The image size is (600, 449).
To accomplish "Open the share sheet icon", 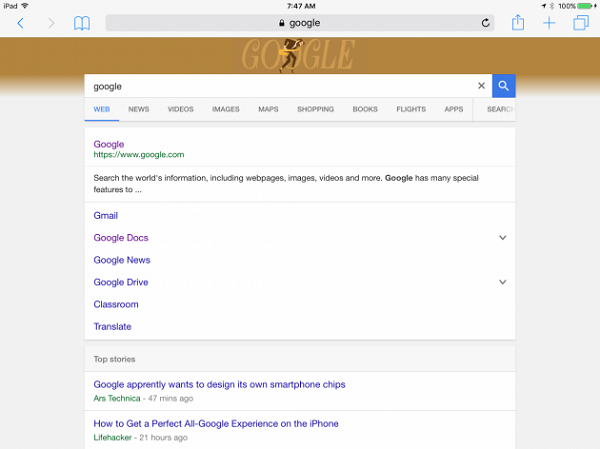I will click(518, 23).
